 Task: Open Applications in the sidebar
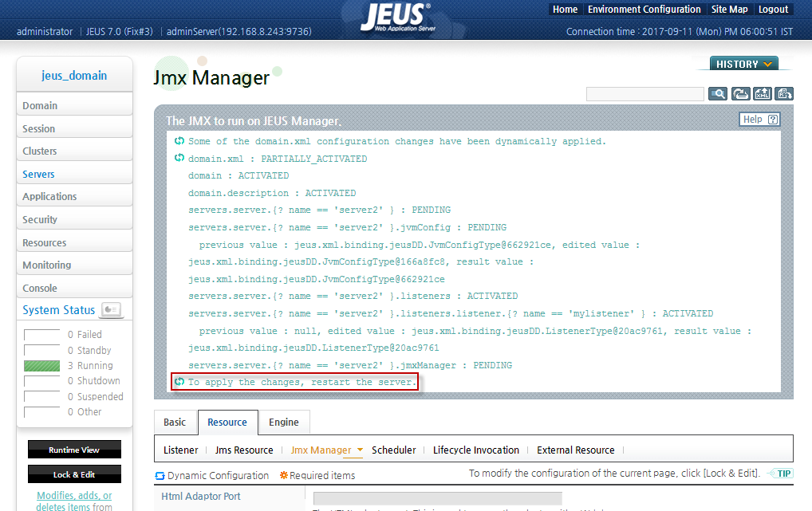(x=74, y=197)
